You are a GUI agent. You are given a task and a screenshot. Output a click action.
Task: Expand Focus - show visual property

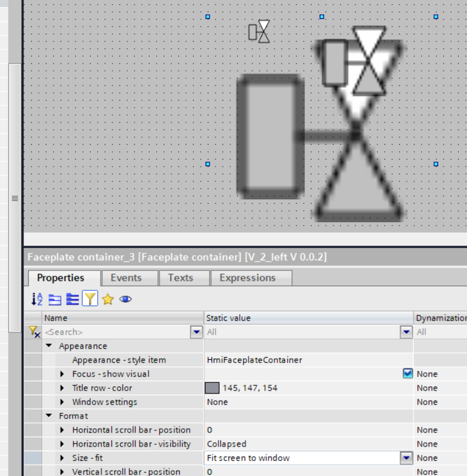62,373
